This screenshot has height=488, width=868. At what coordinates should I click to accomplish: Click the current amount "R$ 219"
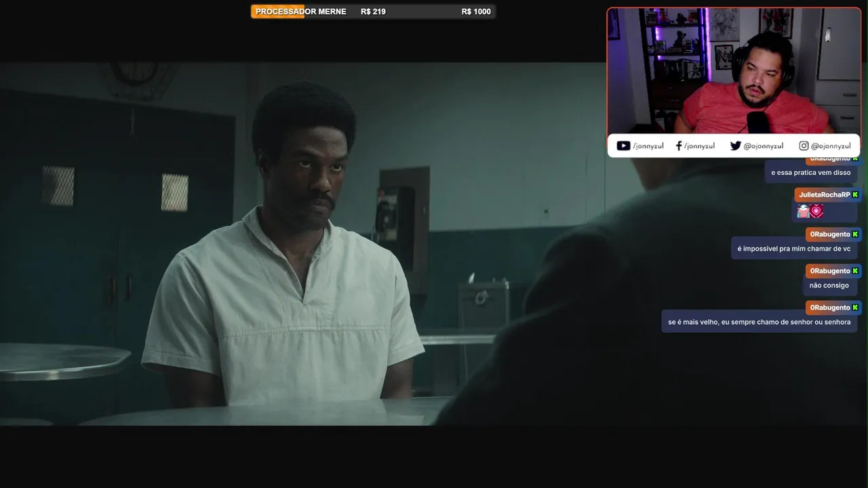tap(373, 12)
